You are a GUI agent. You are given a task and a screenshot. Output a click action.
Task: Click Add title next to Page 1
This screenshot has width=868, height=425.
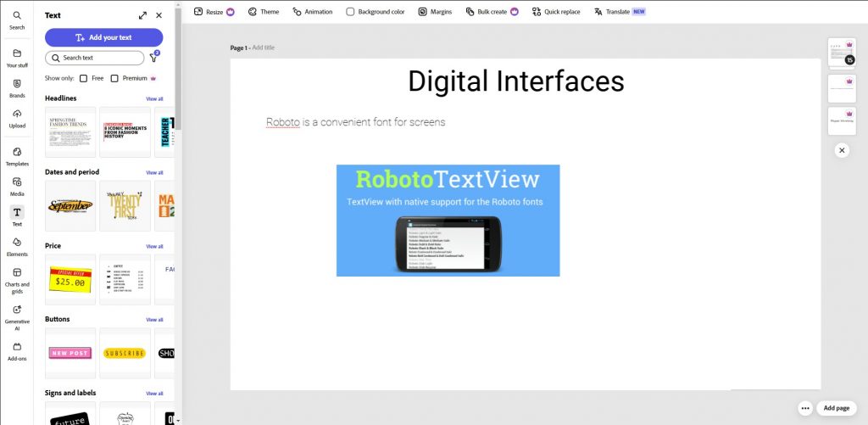(x=264, y=48)
